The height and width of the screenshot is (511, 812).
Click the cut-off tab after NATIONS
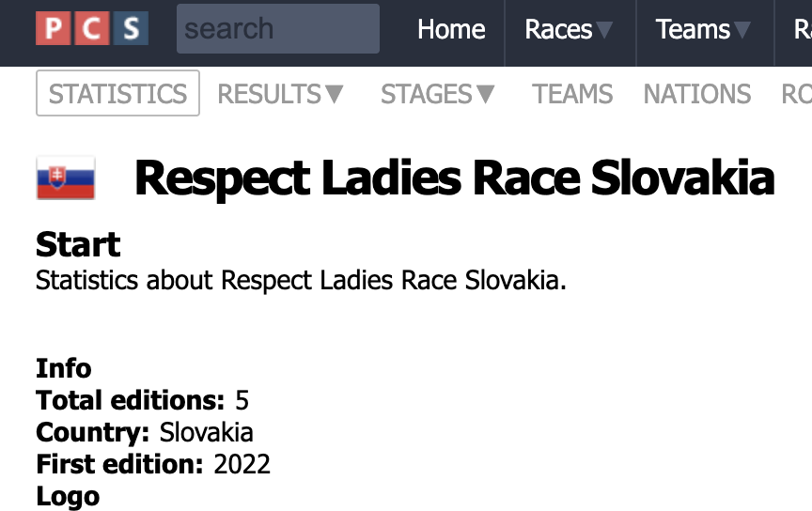pos(796,94)
